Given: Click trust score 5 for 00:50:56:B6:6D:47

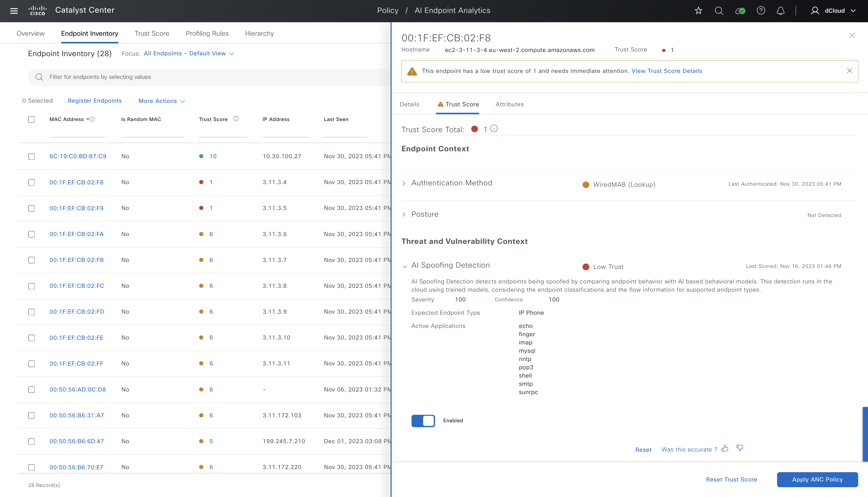Looking at the screenshot, I should pyautogui.click(x=211, y=441).
